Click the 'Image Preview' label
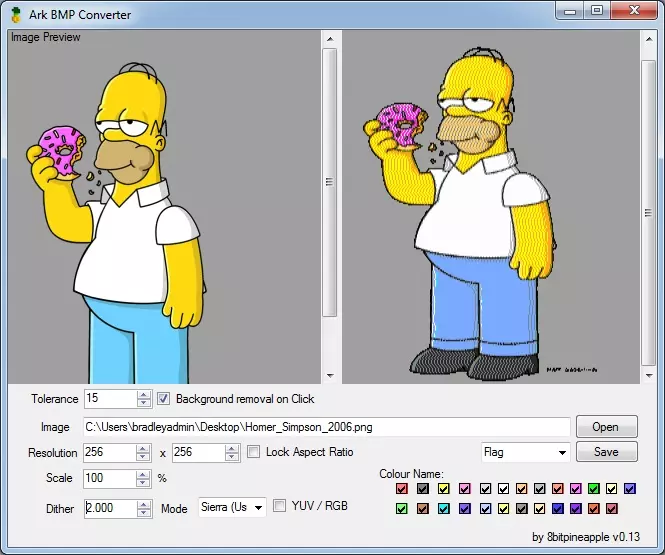Image resolution: width=665 pixels, height=555 pixels. click(x=45, y=37)
